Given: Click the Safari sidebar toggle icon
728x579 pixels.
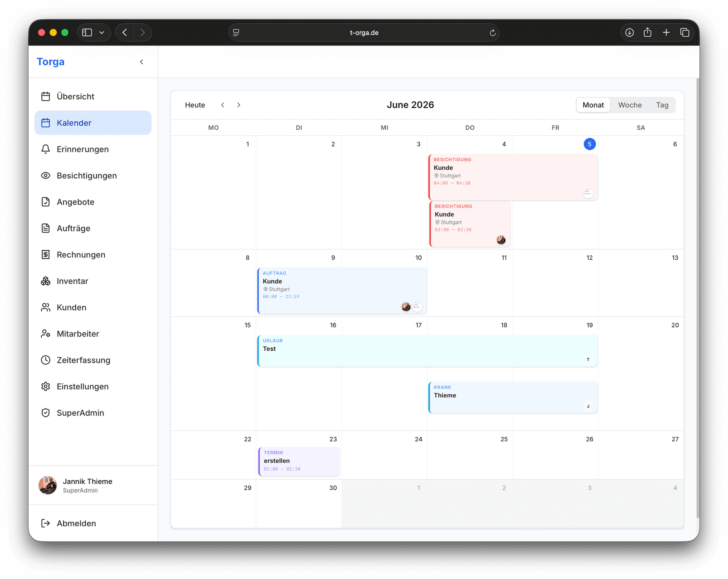Looking at the screenshot, I should (87, 33).
